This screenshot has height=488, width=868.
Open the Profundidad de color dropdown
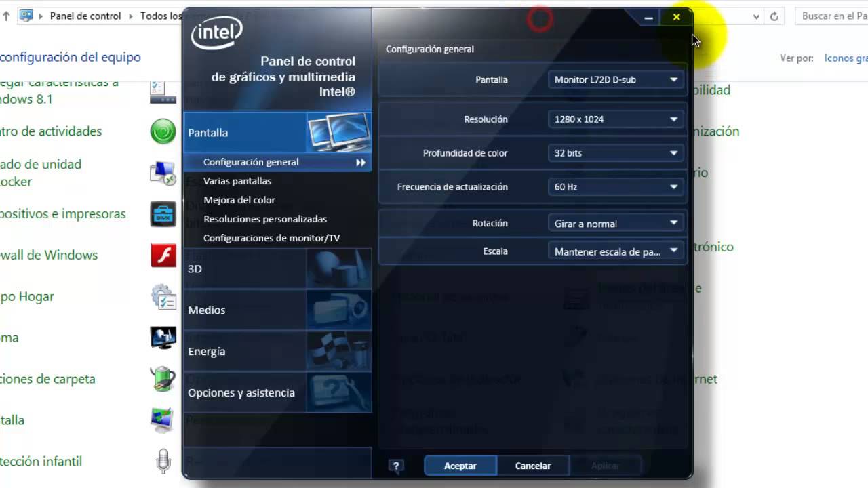pyautogui.click(x=616, y=152)
